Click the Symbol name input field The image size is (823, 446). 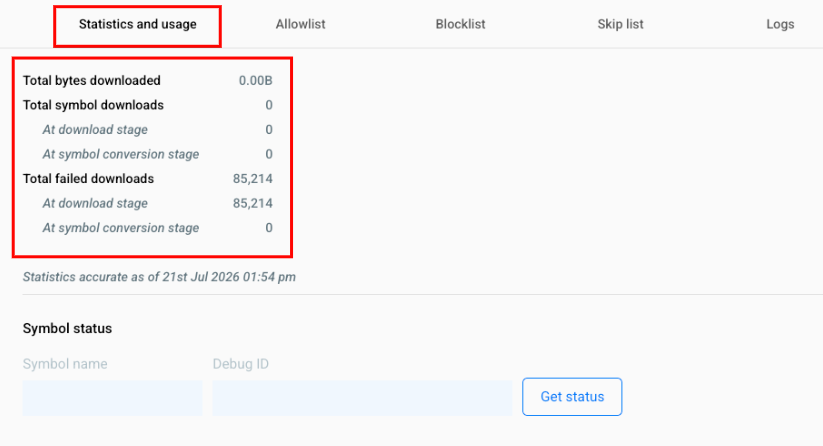(x=112, y=398)
